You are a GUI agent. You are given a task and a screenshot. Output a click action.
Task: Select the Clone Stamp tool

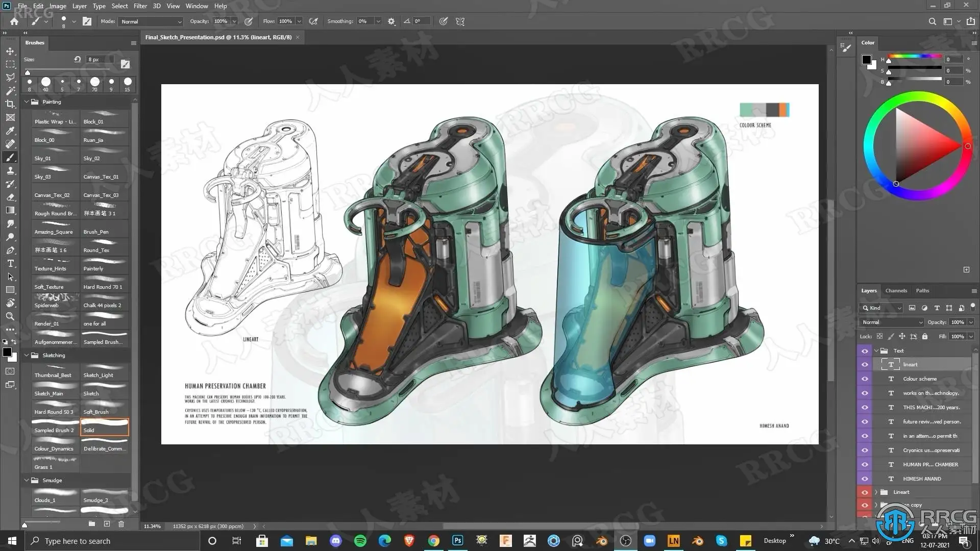tap(10, 170)
